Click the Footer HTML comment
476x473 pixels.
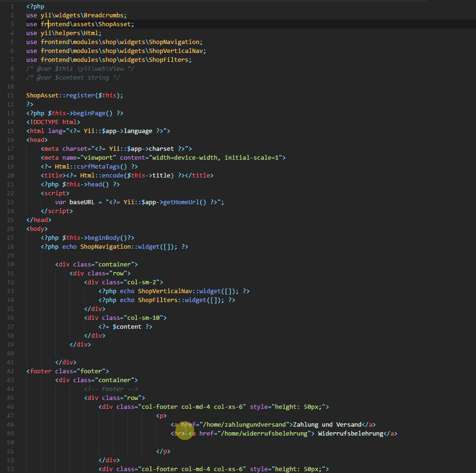[x=111, y=389]
